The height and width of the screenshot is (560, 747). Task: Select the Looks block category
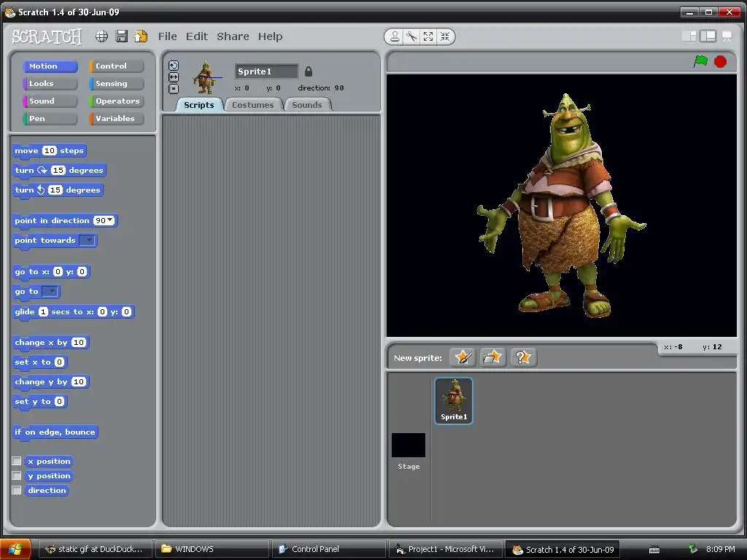(x=50, y=84)
